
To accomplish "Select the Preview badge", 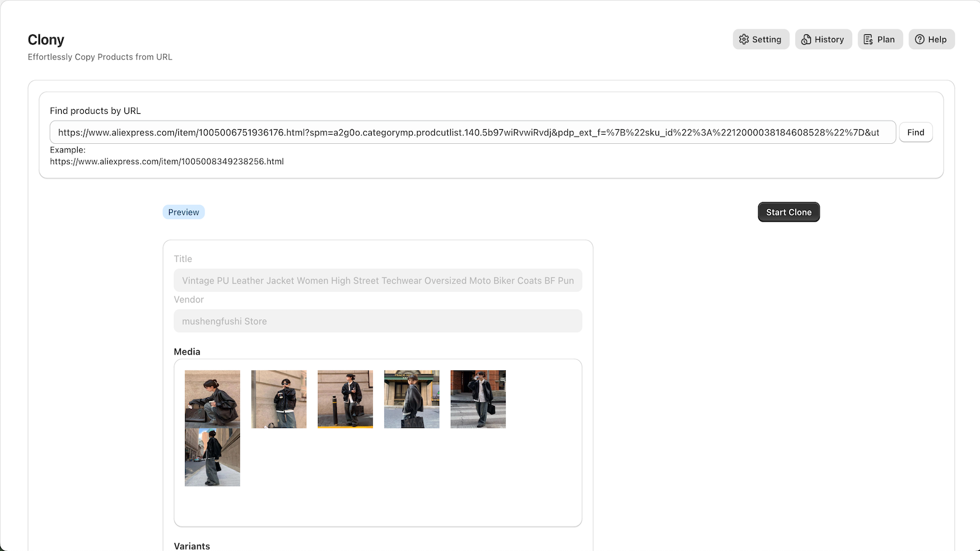I will (x=184, y=212).
